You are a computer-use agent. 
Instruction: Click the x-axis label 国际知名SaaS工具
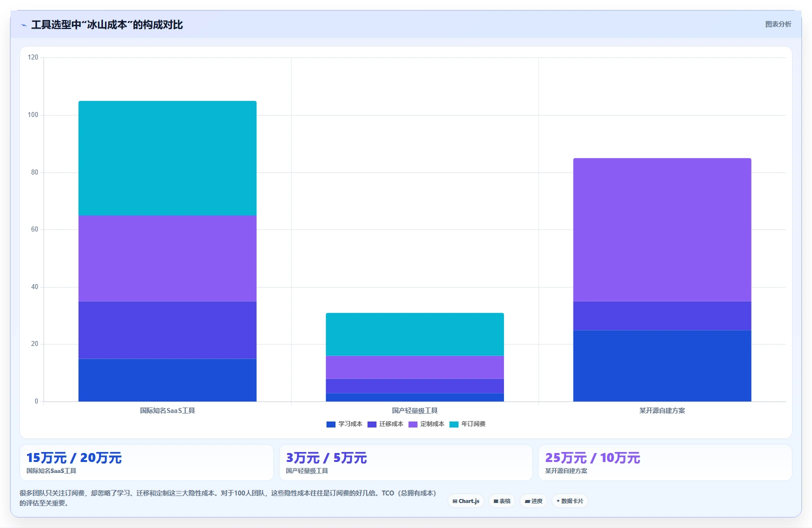pyautogui.click(x=167, y=410)
